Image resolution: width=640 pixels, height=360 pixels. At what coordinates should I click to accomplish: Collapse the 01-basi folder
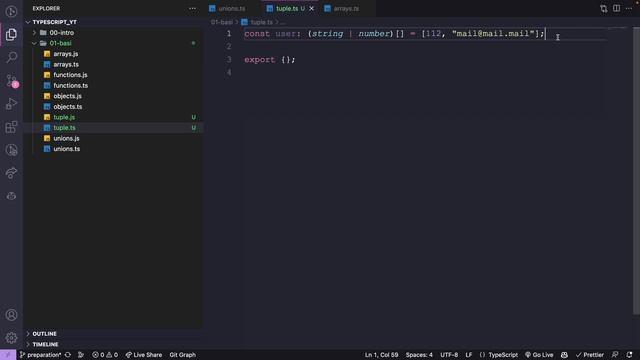(35, 43)
